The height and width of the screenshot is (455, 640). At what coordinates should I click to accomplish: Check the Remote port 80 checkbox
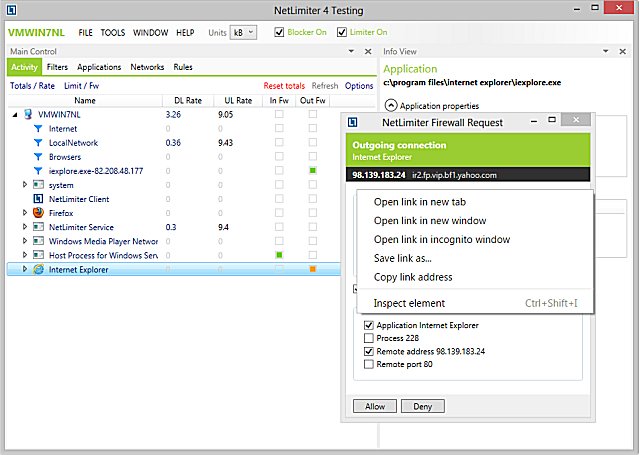370,365
